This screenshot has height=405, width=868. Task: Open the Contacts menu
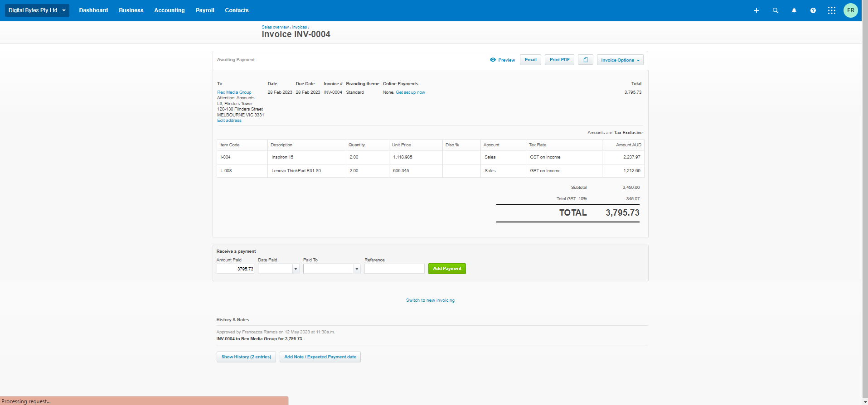237,10
